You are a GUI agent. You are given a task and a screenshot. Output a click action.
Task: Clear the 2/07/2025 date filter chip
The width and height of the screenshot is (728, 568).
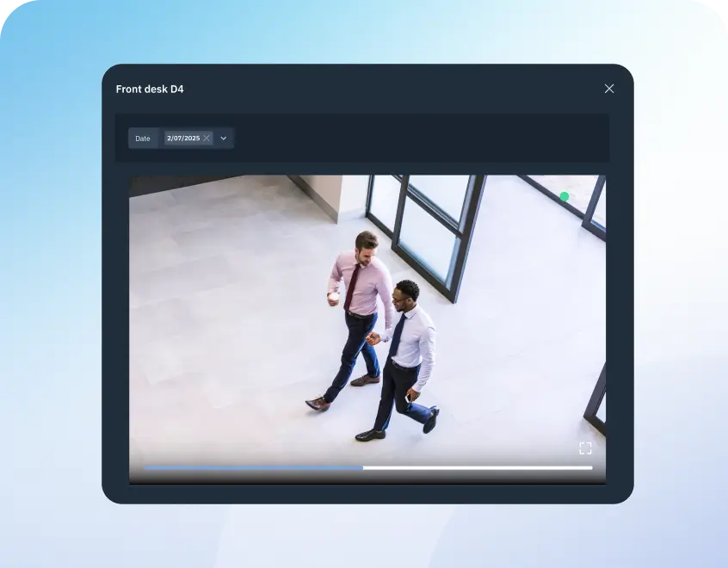point(207,138)
